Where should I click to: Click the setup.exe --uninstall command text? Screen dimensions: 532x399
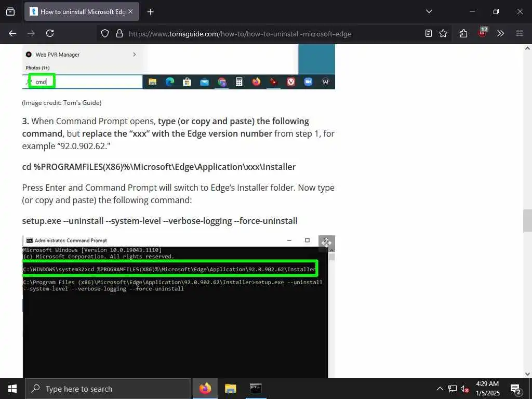(x=160, y=221)
